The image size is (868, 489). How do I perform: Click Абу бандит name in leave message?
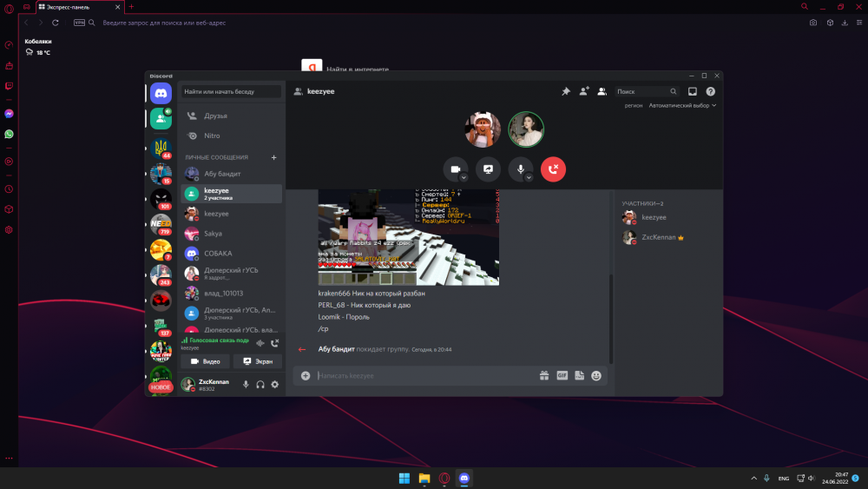tap(336, 349)
